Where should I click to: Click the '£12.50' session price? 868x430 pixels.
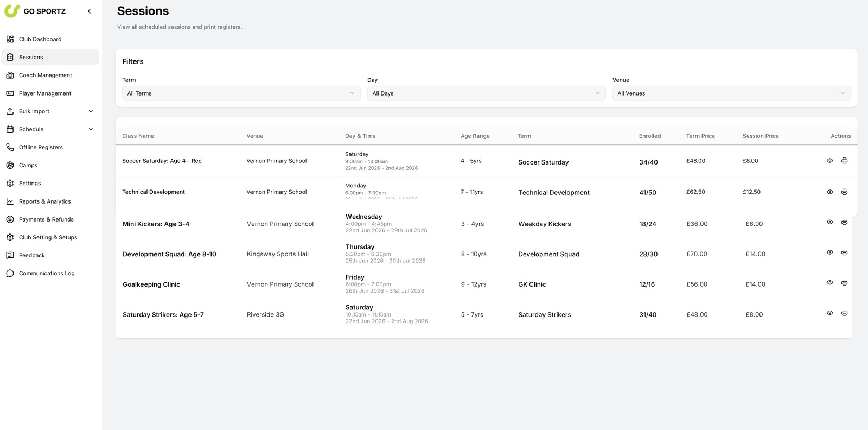(751, 192)
